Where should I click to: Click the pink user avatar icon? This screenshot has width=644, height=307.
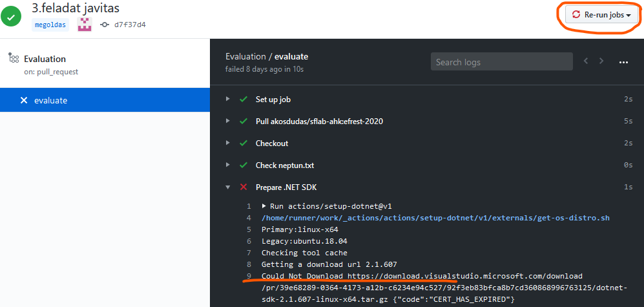85,25
